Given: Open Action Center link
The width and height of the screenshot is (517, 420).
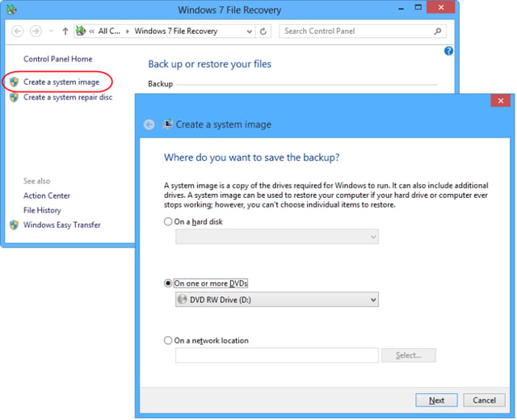Looking at the screenshot, I should pos(47,195).
